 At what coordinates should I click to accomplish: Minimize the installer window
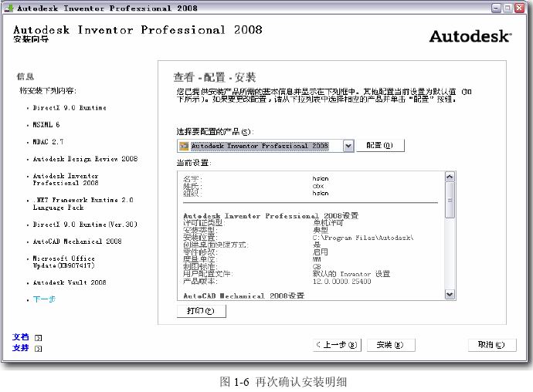pos(496,8)
